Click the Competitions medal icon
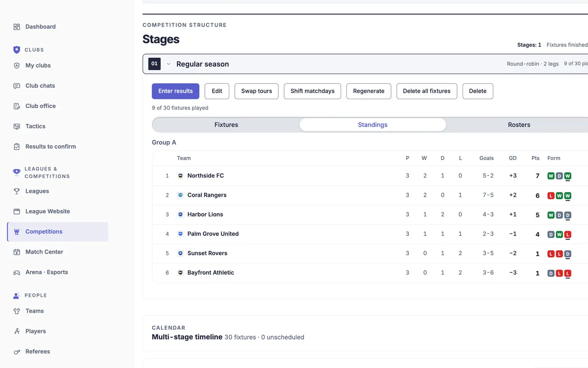 point(17,232)
